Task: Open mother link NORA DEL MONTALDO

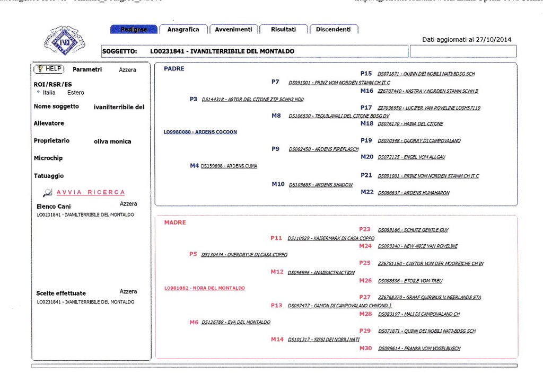Action: pos(204,288)
